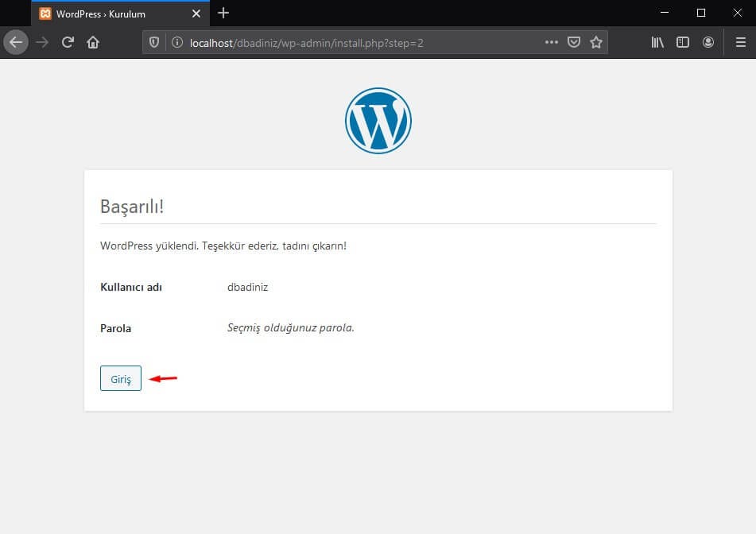
Task: Bookmark this page with star icon
Action: 596,42
